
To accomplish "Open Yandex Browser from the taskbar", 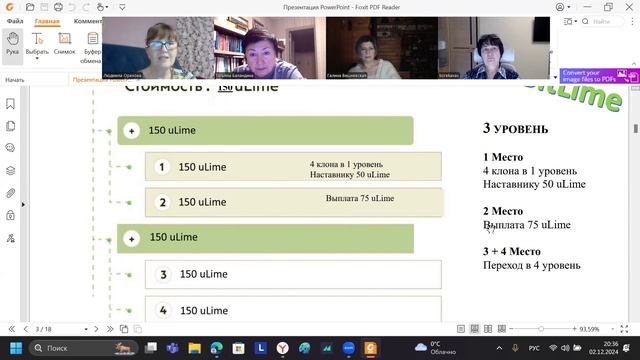I will coord(282,348).
